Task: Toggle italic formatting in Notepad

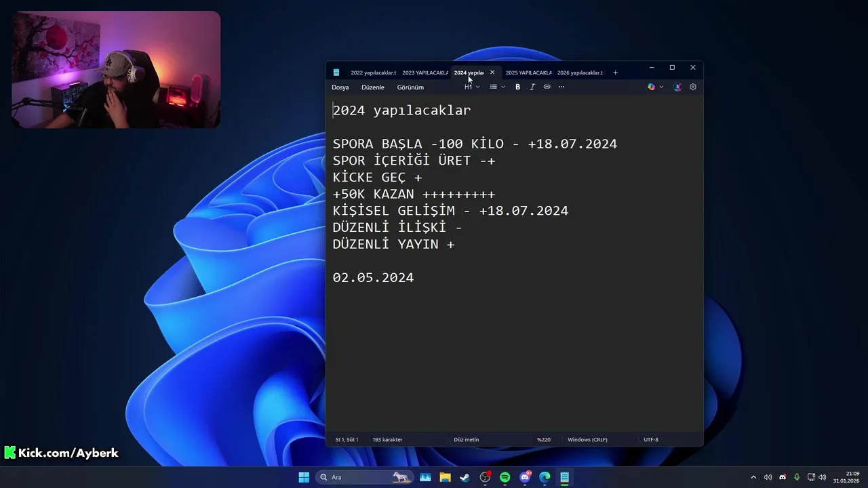Action: [x=532, y=87]
